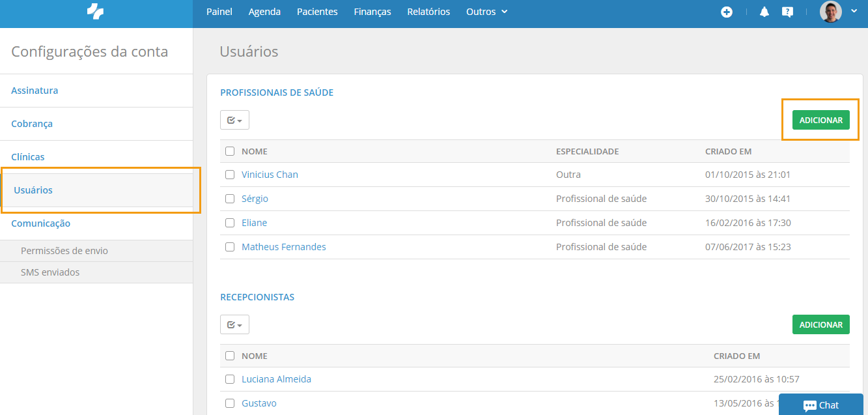Select Usuários in the sidebar
868x415 pixels.
98,190
